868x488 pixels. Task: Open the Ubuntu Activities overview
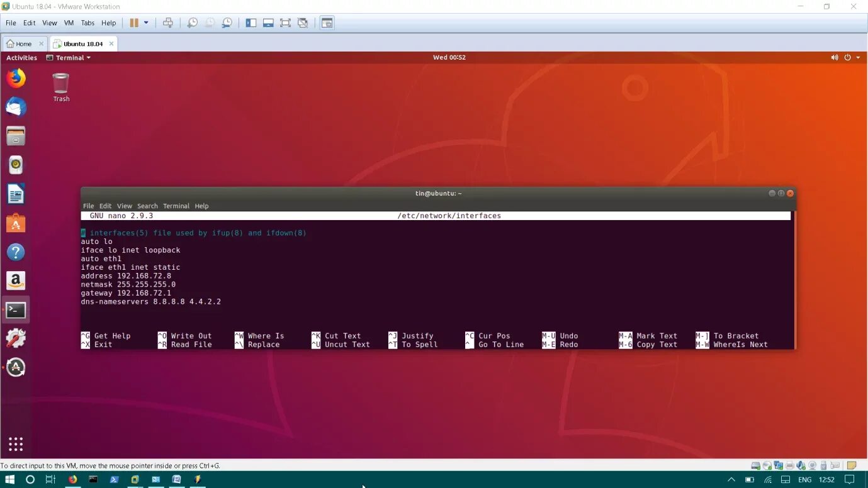[21, 57]
